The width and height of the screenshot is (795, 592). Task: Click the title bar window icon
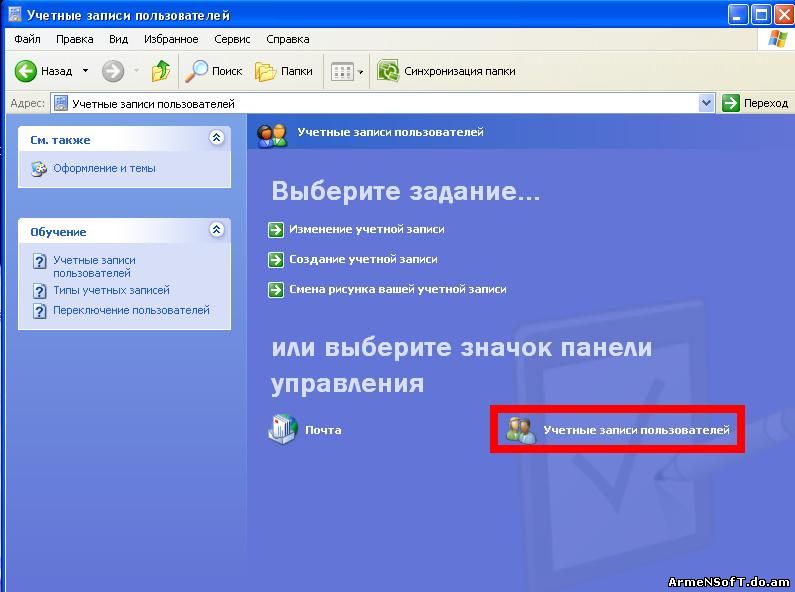tap(15, 14)
